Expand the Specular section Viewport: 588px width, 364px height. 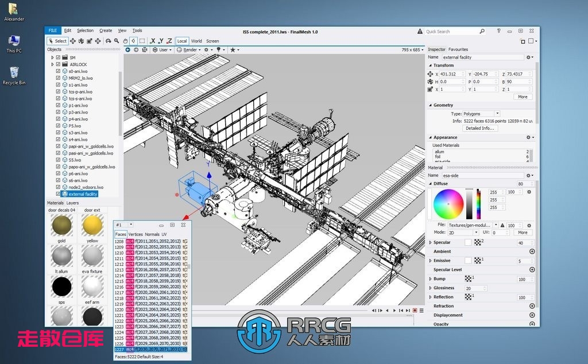point(430,242)
